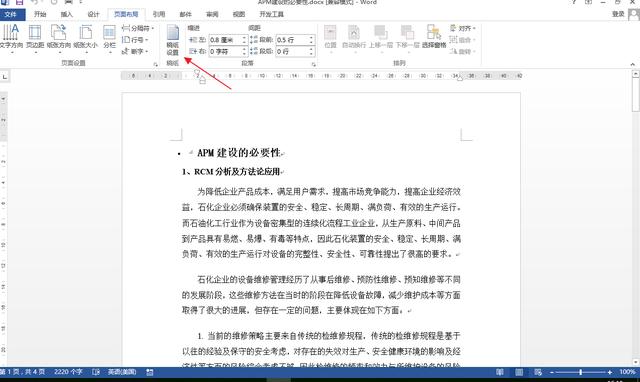
Task: Open the 页面设置 dialog launcher
Action: 155,64
